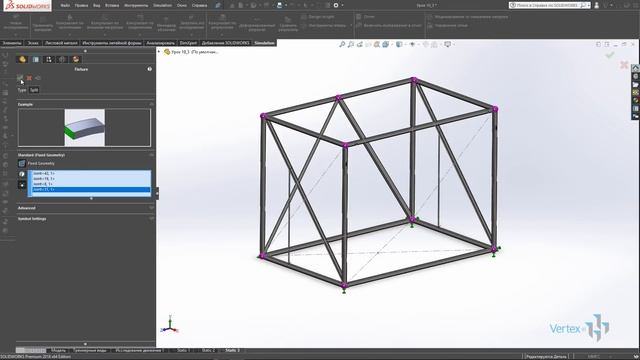Click the Options gear icon in the title bar
The height and width of the screenshot is (360, 640).
(x=336, y=5)
